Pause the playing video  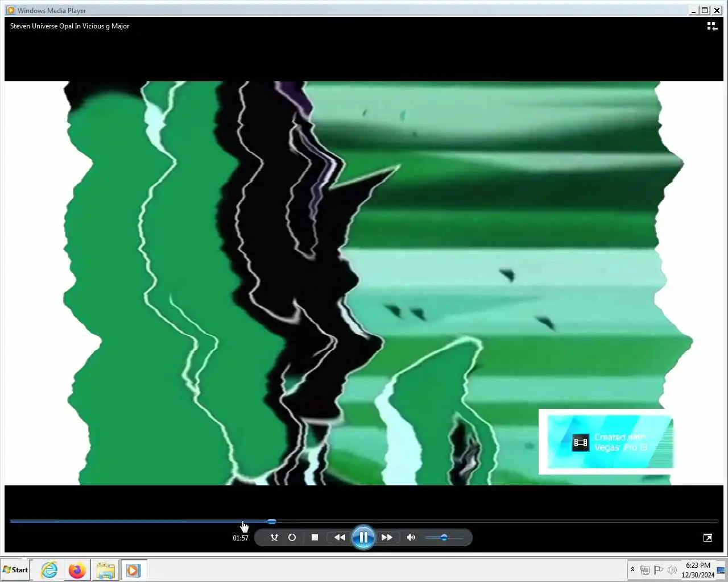pos(363,537)
